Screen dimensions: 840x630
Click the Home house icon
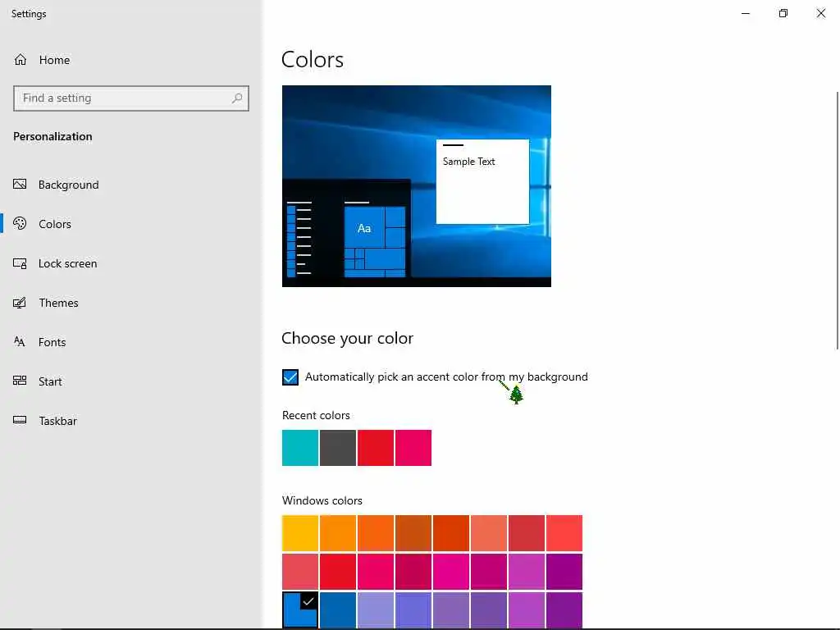21,59
